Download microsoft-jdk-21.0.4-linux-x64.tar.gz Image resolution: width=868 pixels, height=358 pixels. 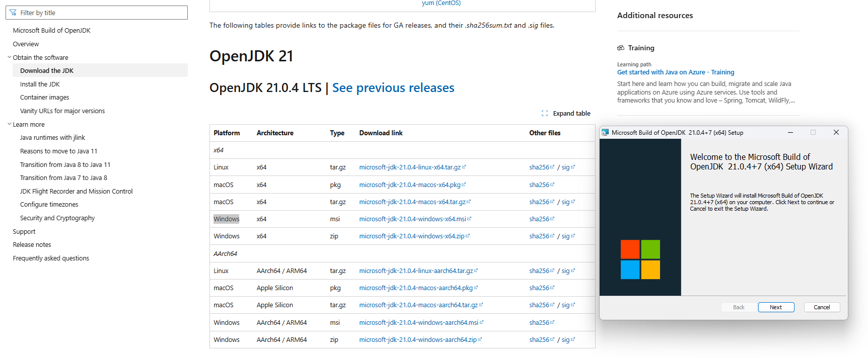pos(412,167)
